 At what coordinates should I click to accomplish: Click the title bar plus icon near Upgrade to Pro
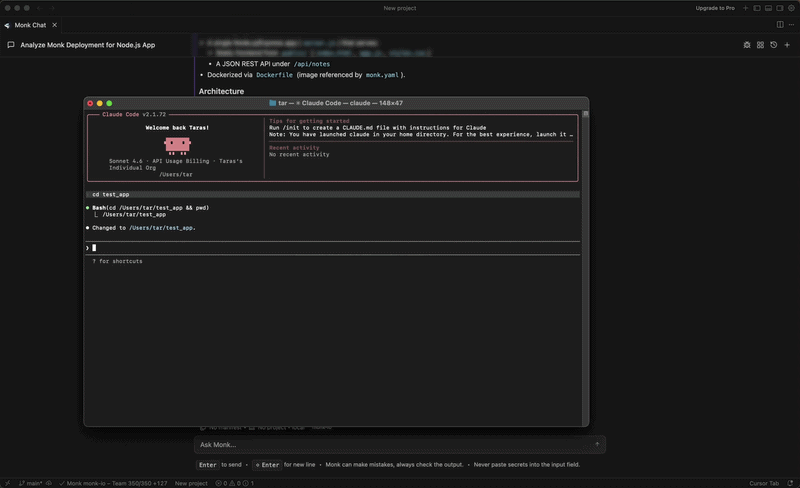pyautogui.click(x=745, y=8)
